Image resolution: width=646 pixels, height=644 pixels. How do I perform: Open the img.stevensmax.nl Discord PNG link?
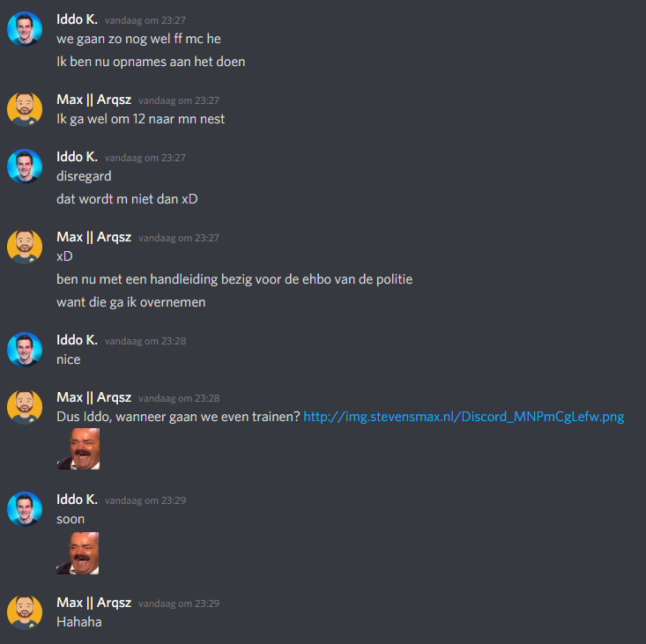pyautogui.click(x=464, y=417)
